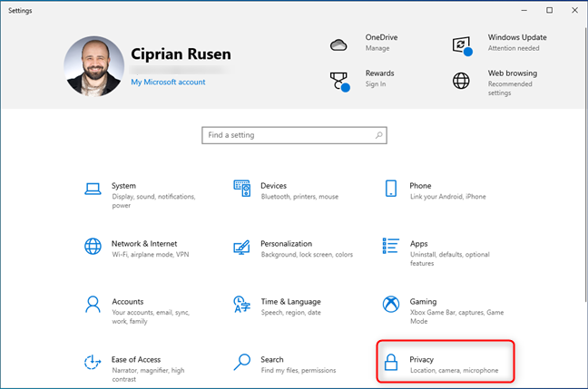The image size is (588, 389).
Task: Click the Phone icon
Action: click(x=391, y=188)
